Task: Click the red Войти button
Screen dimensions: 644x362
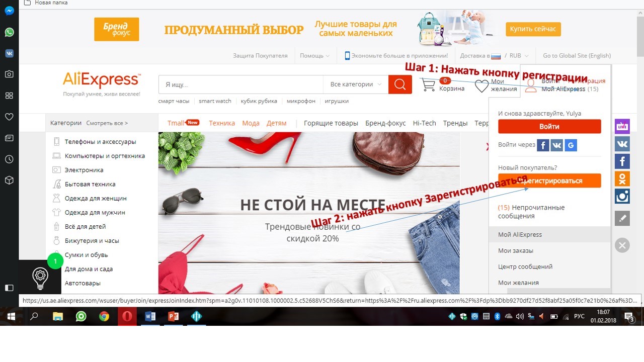Action: click(x=549, y=126)
